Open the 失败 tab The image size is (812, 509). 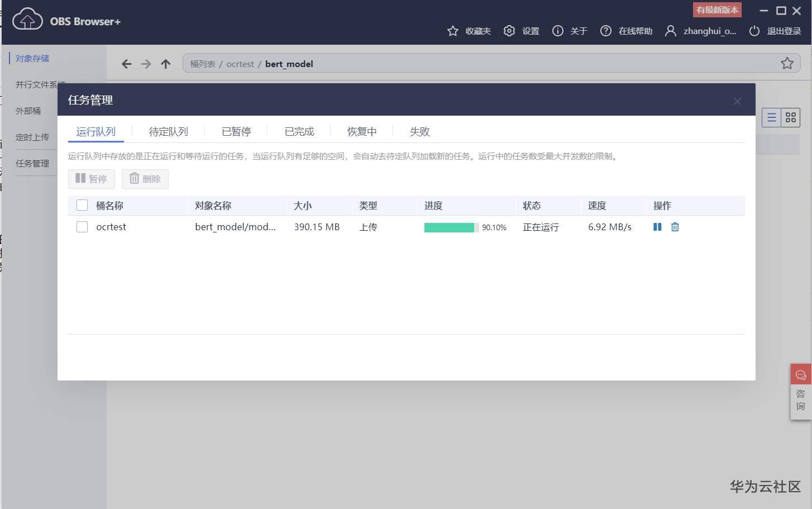420,132
